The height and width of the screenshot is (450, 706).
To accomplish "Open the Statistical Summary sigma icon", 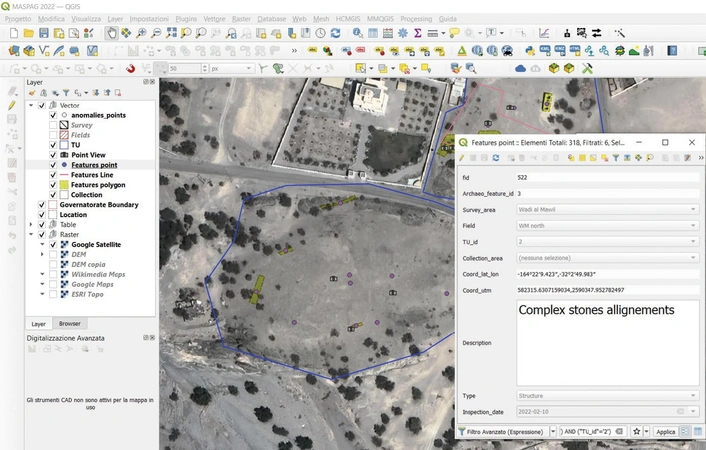I will click(417, 33).
